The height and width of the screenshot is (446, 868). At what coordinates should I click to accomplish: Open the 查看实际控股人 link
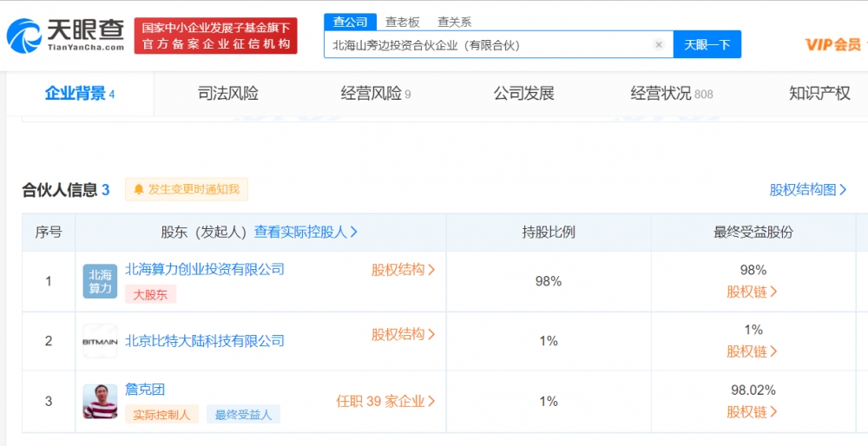(x=306, y=232)
